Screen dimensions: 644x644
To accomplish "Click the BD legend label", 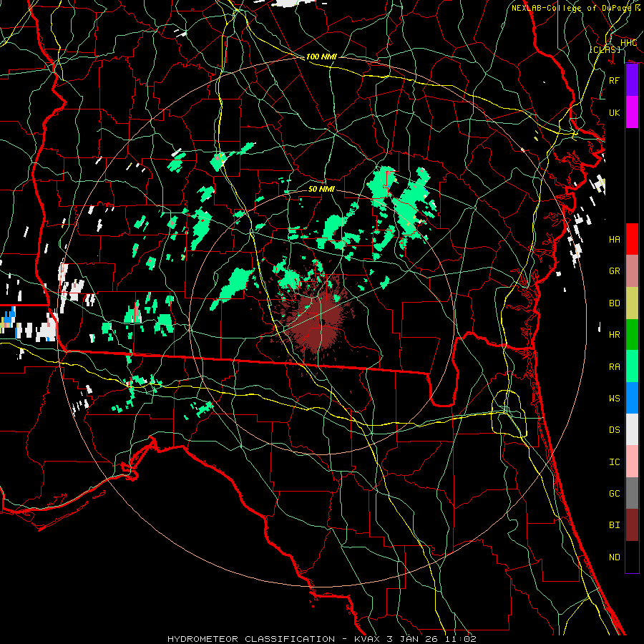I will coord(614,303).
